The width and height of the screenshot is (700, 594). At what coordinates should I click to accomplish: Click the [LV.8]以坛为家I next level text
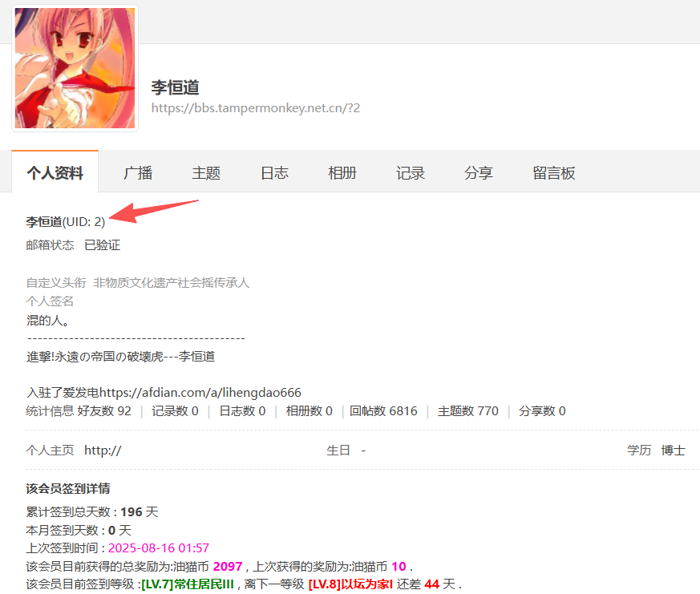[350, 584]
